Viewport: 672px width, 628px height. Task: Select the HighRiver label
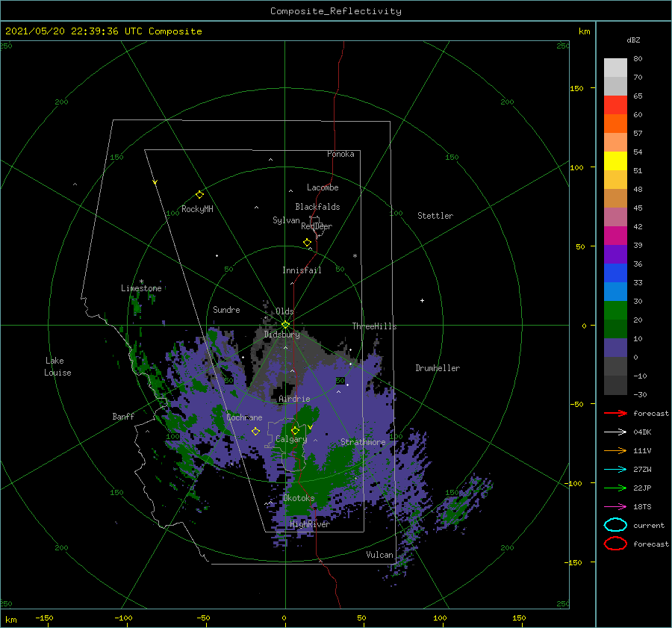pos(310,524)
